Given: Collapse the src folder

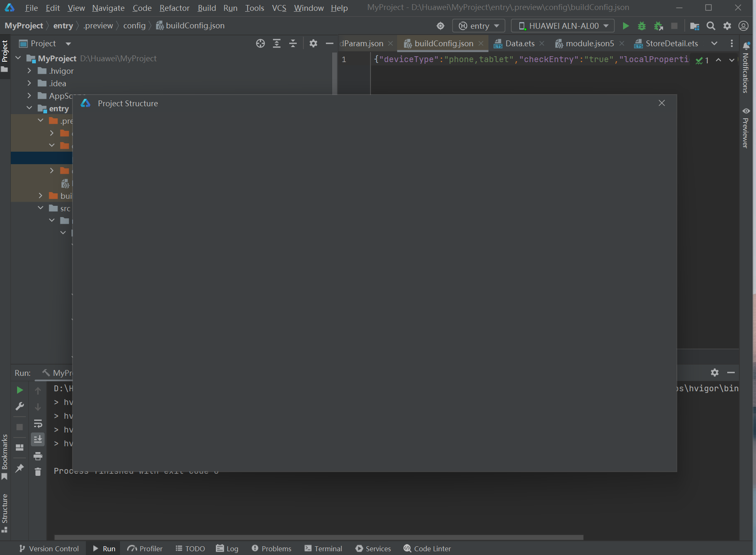Looking at the screenshot, I should 40,207.
